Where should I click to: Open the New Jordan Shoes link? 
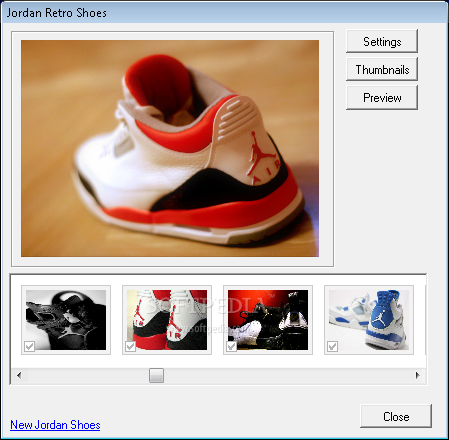pos(55,425)
